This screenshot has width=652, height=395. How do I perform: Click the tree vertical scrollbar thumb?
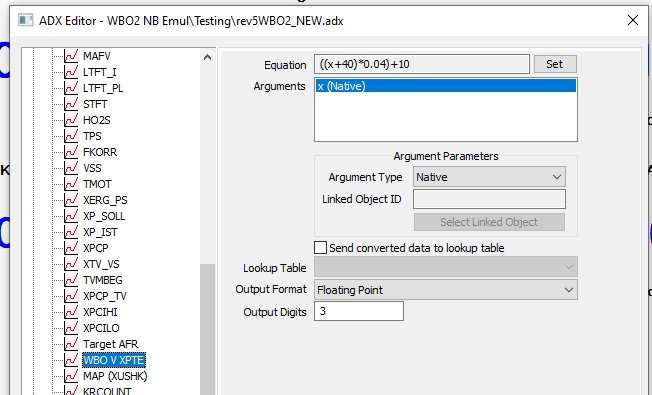[x=207, y=329]
